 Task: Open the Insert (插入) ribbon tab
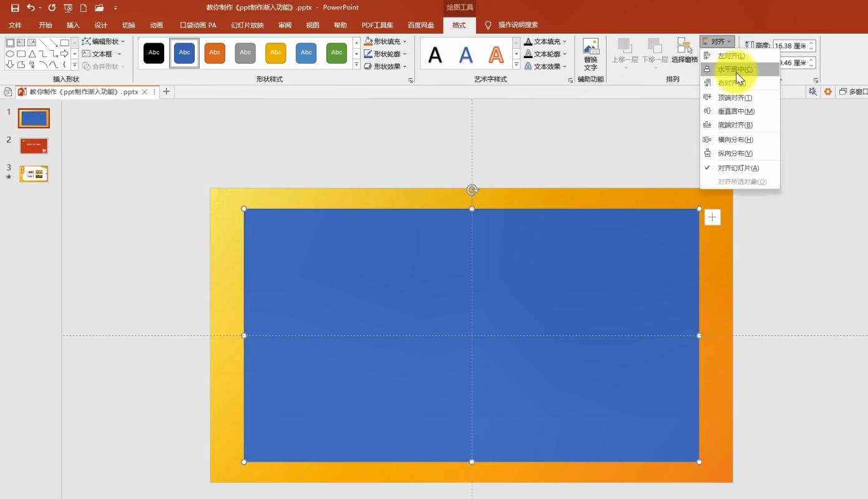(73, 25)
